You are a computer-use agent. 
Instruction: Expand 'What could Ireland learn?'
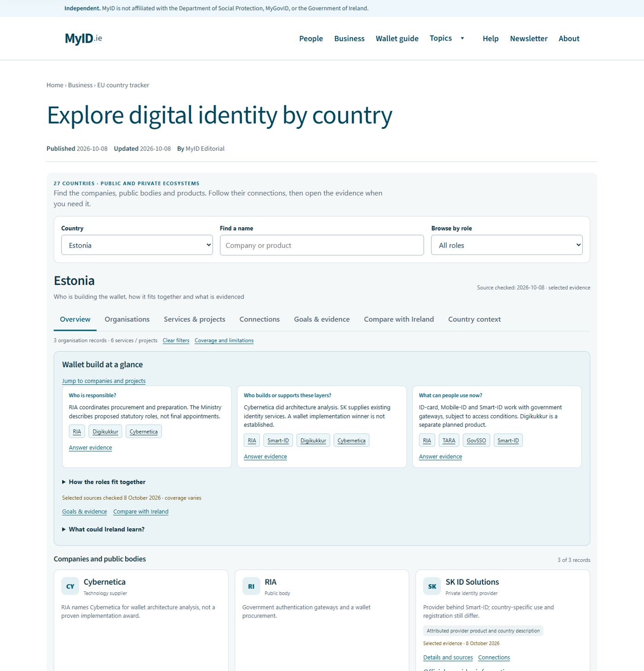103,529
